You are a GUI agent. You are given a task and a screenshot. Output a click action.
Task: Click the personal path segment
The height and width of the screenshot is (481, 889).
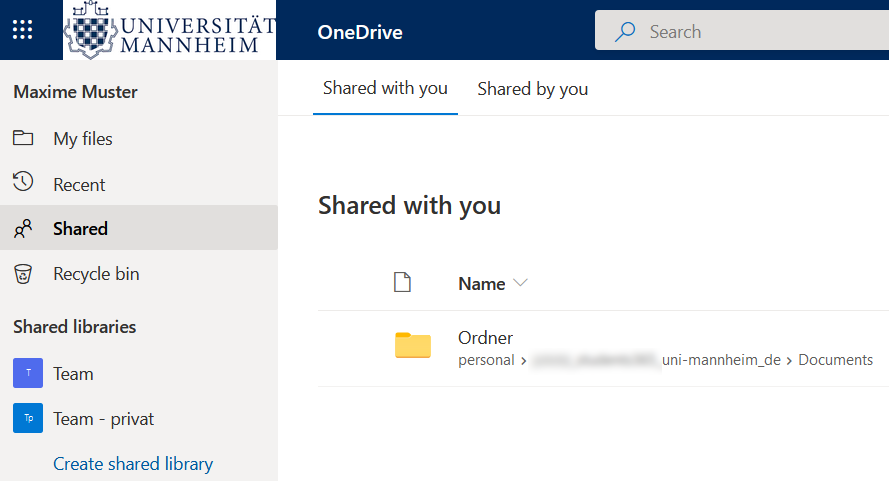pyautogui.click(x=486, y=360)
